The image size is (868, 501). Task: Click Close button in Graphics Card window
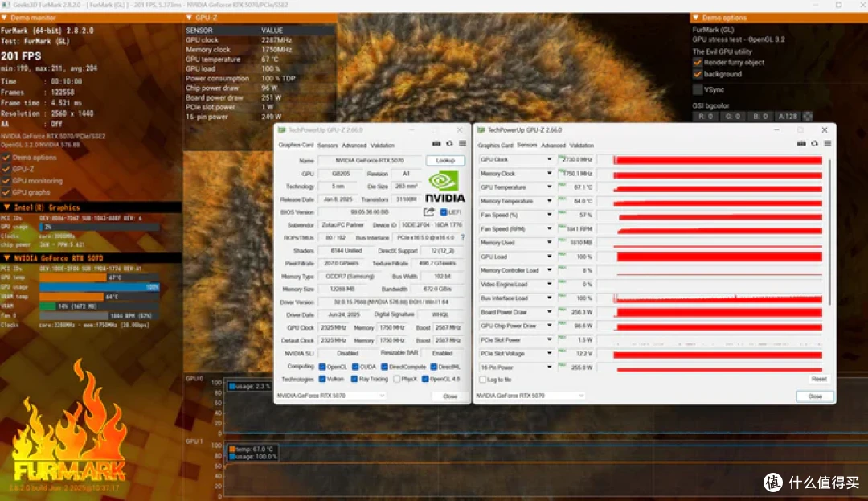click(450, 396)
